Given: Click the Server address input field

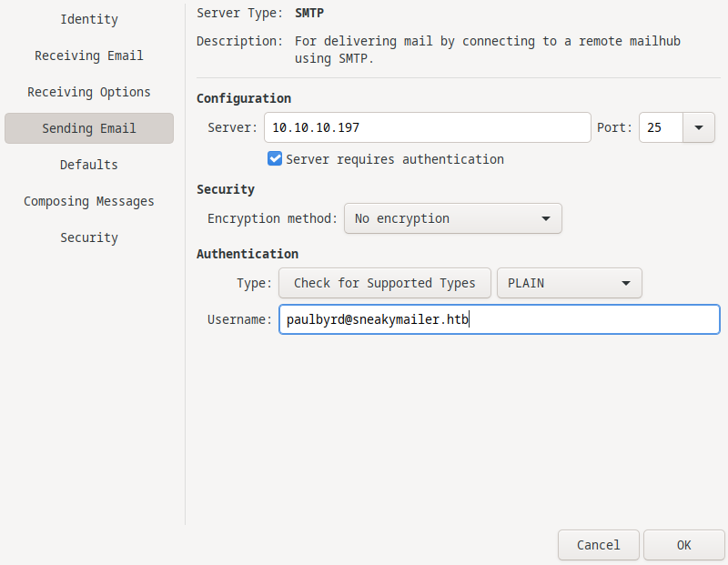Looking at the screenshot, I should (427, 128).
